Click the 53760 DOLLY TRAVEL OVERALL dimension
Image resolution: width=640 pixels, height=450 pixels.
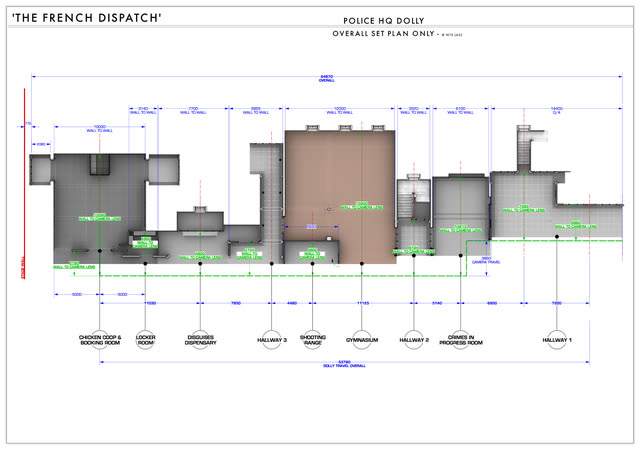[x=344, y=364]
